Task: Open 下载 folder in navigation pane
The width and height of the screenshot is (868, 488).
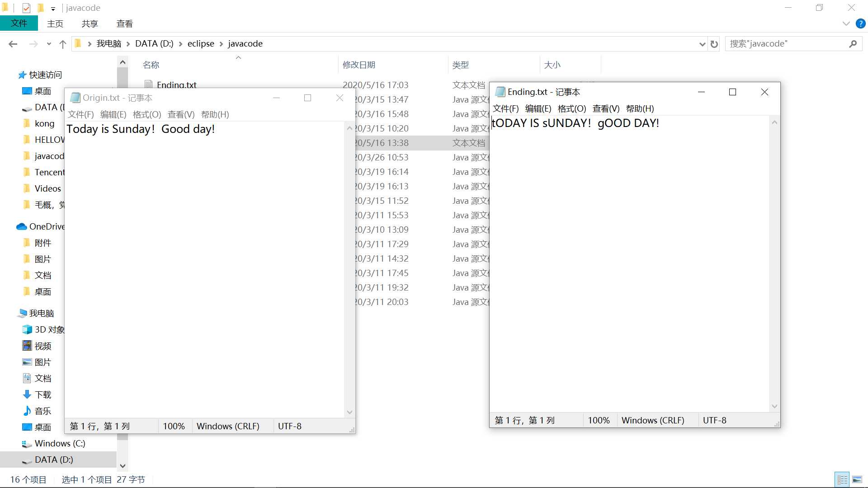Action: pyautogui.click(x=43, y=395)
